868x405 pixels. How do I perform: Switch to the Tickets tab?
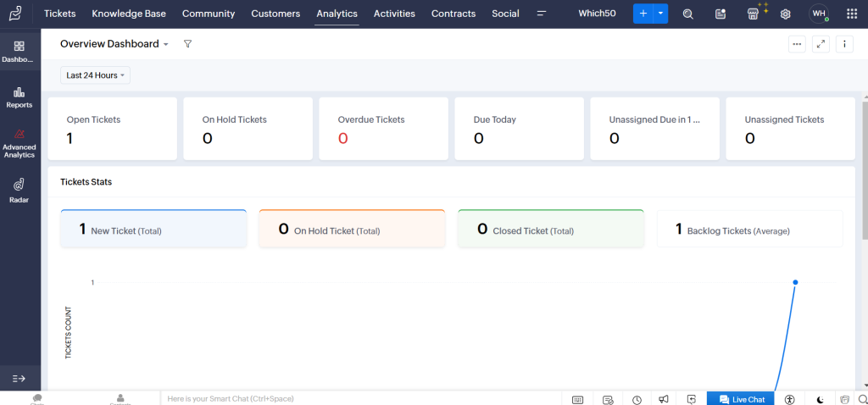coord(59,14)
